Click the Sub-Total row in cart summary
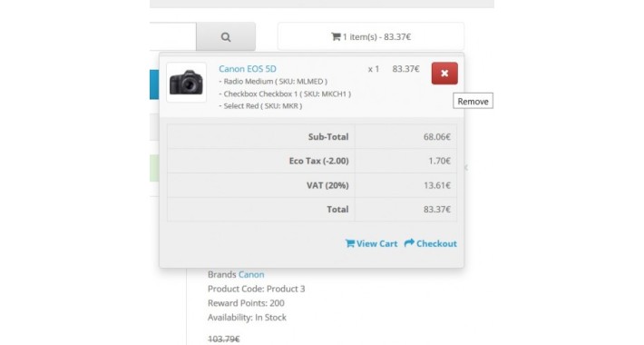 point(312,136)
